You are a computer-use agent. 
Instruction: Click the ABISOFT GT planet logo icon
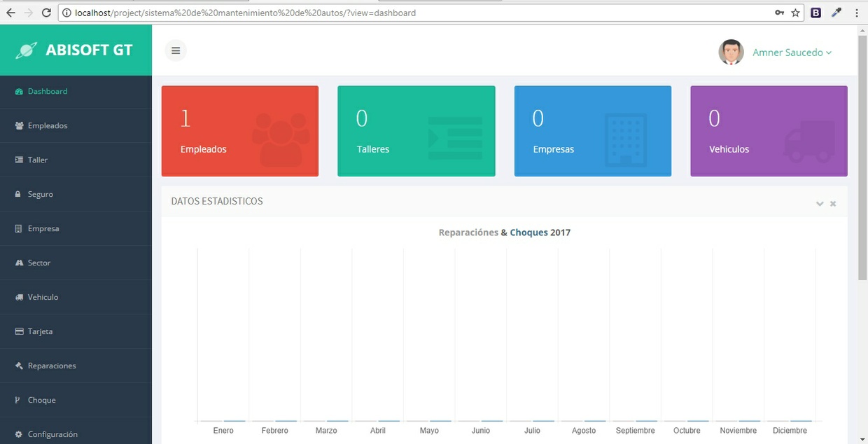click(27, 50)
